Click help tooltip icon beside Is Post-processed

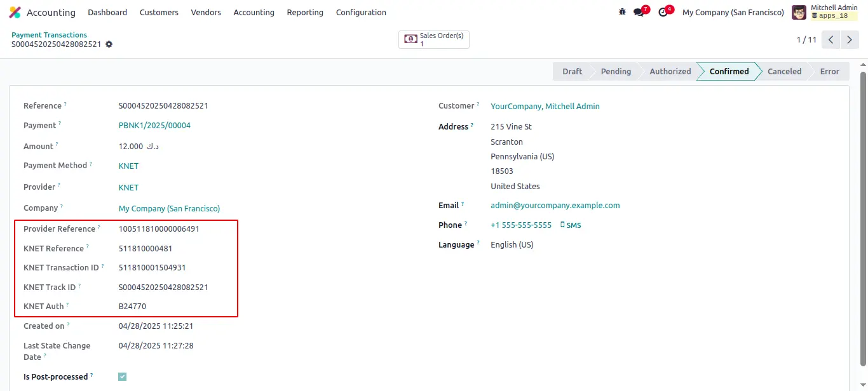coord(92,374)
